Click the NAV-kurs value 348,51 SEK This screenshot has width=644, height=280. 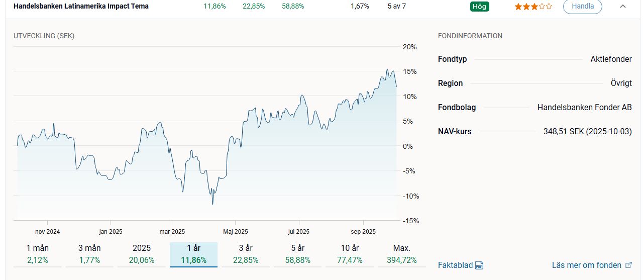point(587,132)
